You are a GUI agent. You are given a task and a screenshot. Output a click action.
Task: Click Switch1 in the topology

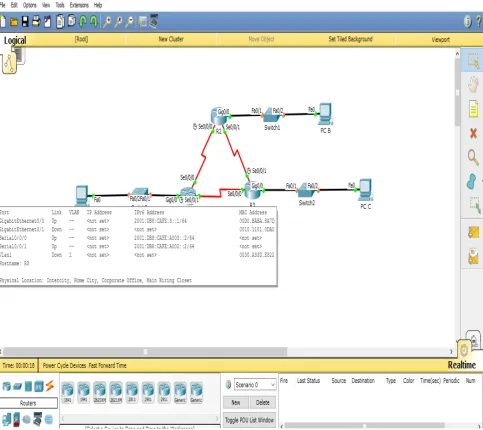coord(272,116)
